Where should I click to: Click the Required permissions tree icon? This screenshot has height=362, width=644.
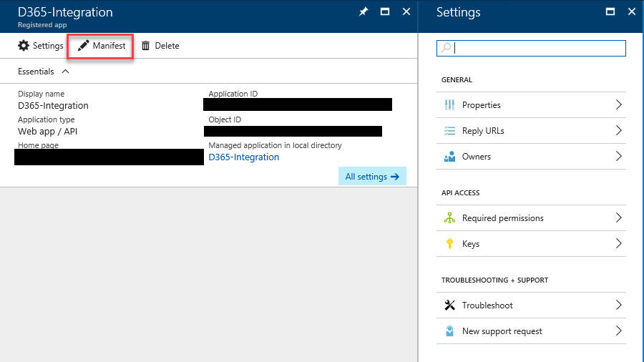coord(450,218)
